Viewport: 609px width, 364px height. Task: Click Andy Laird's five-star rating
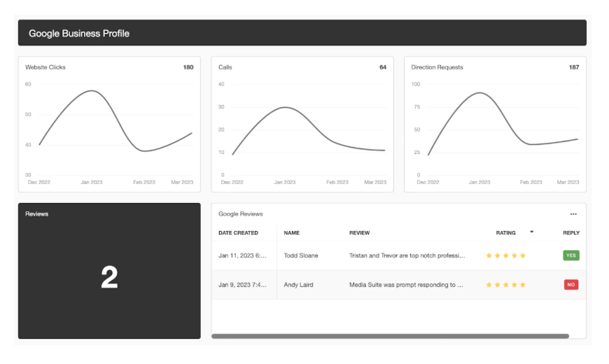coord(505,285)
